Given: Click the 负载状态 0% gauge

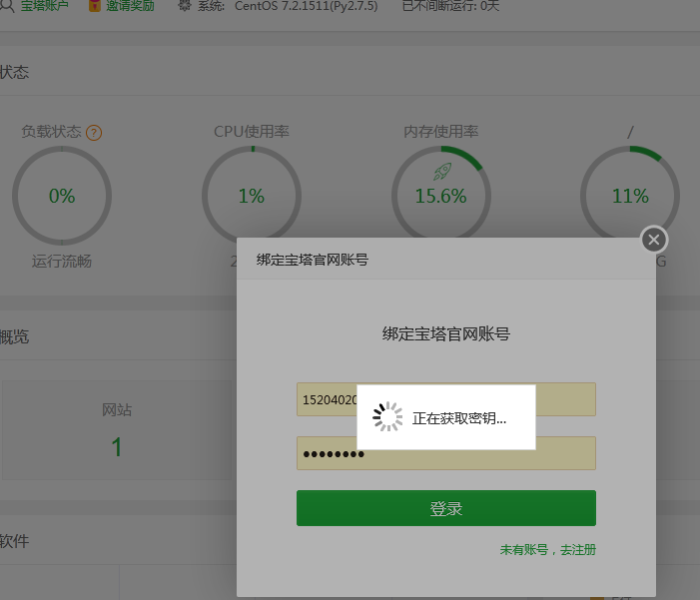Looking at the screenshot, I should pyautogui.click(x=62, y=196).
